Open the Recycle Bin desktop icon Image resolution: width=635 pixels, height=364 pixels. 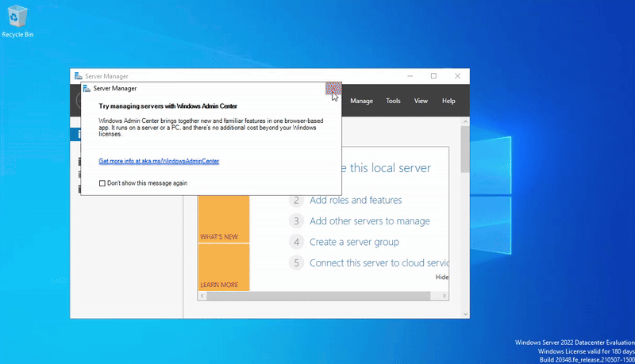coord(17,21)
